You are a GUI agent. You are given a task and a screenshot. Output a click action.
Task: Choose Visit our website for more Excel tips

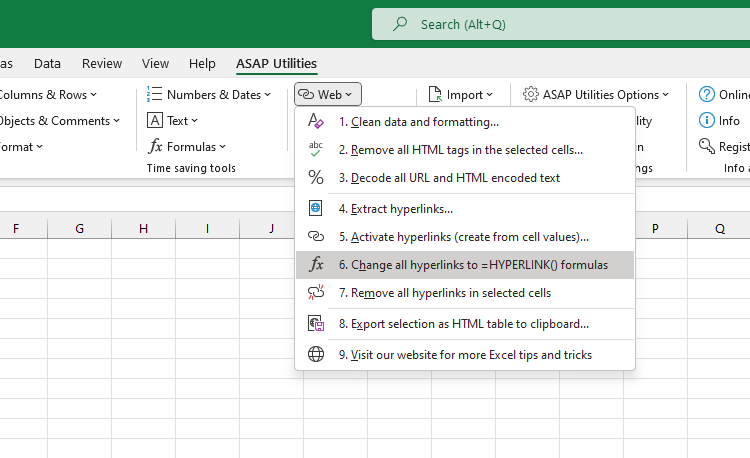point(464,355)
